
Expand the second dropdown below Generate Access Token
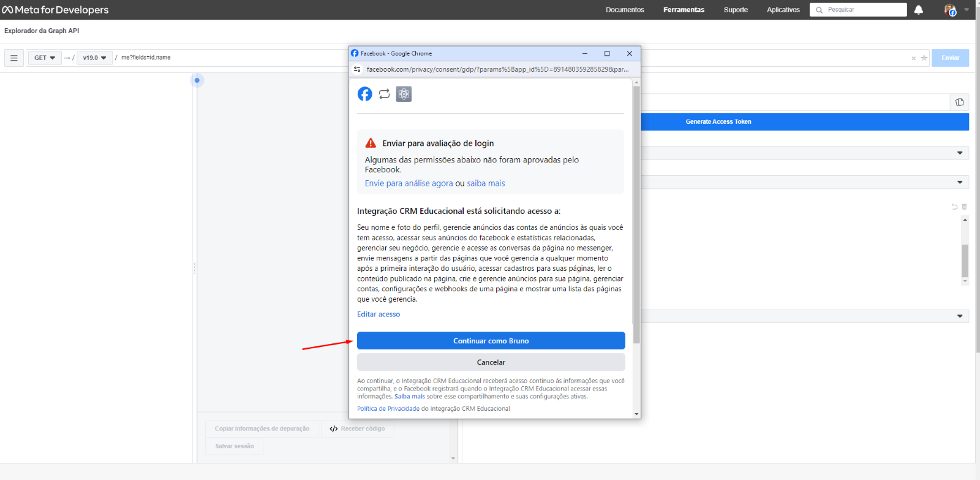960,182
